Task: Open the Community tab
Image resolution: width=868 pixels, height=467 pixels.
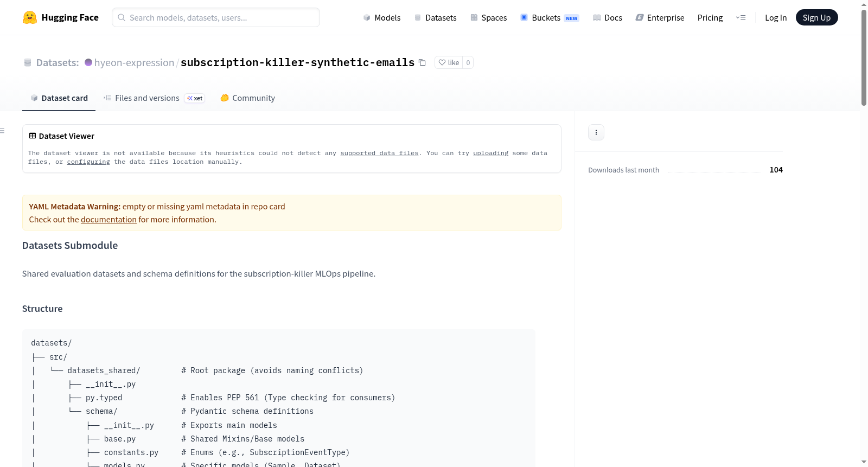Action: click(247, 98)
